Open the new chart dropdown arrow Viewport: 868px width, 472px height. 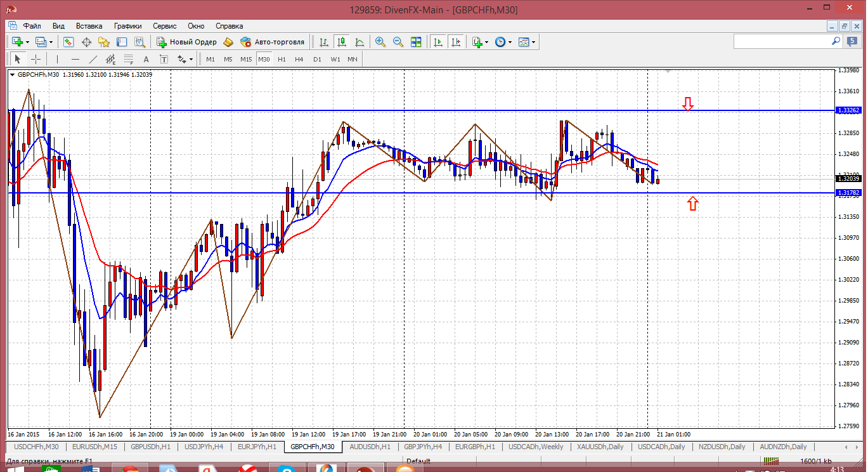coord(27,42)
